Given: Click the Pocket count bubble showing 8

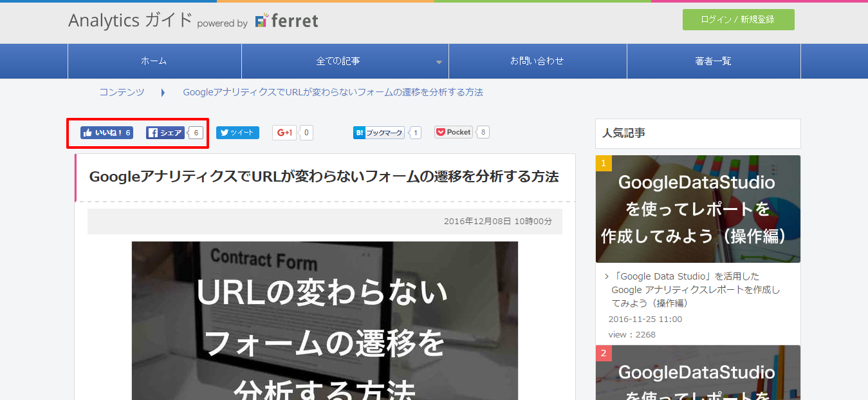Looking at the screenshot, I should click(x=483, y=132).
